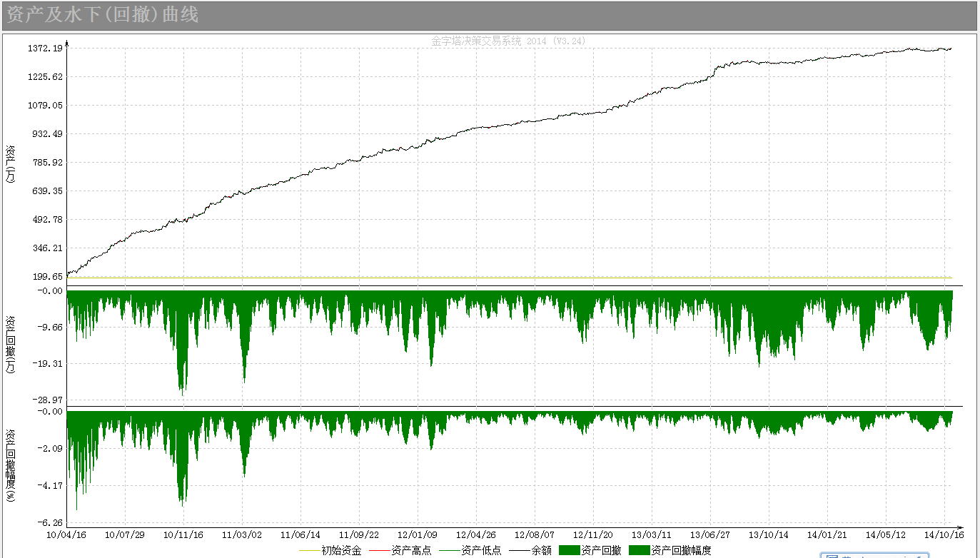980x558 pixels.
Task: Click the 12/11/20 date label
Action: tap(593, 534)
